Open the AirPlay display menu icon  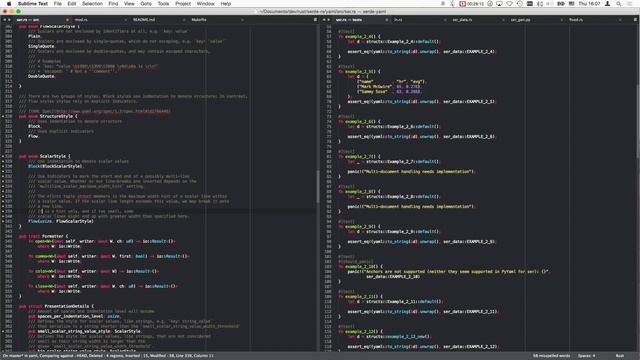[x=499, y=4]
